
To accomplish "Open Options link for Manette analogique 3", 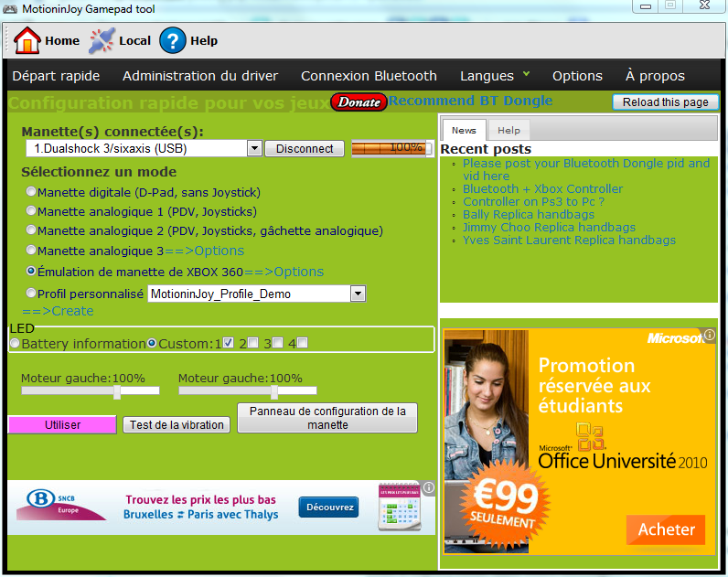I will tap(204, 251).
